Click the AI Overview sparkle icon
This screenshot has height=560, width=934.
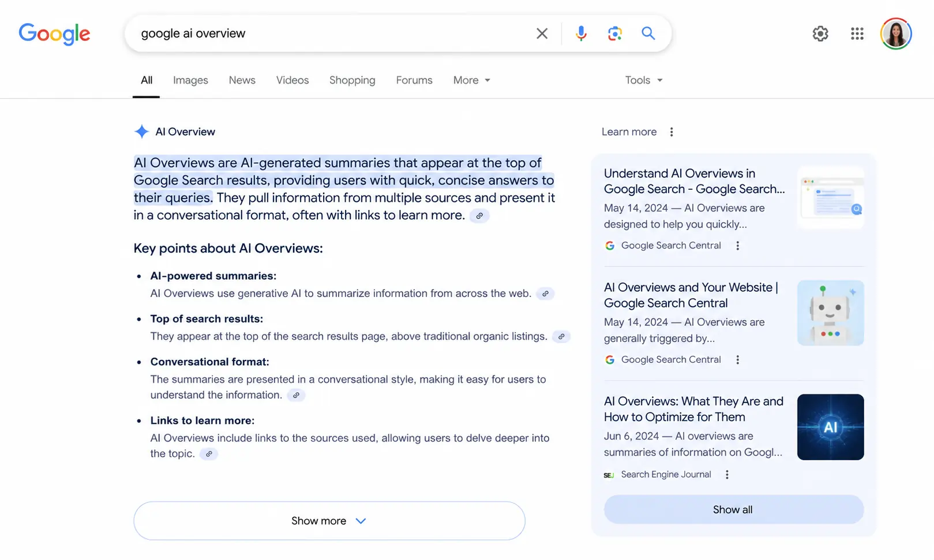click(x=141, y=131)
